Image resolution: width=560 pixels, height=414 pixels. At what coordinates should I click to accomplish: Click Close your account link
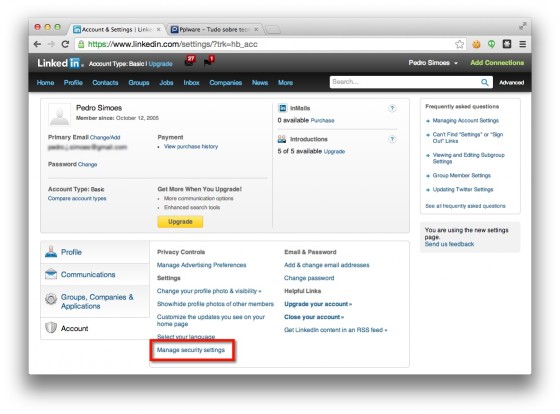pyautogui.click(x=314, y=317)
